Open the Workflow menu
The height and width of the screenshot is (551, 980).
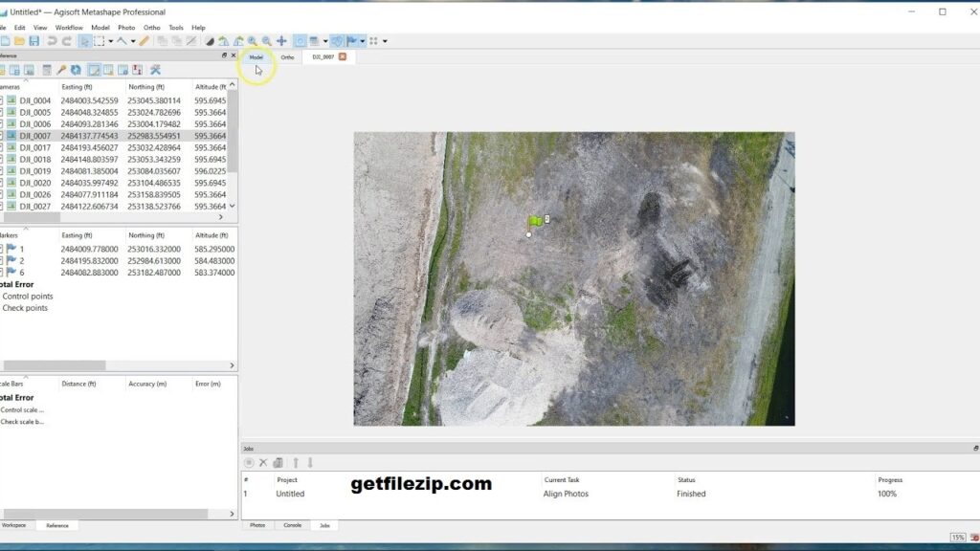click(x=68, y=28)
